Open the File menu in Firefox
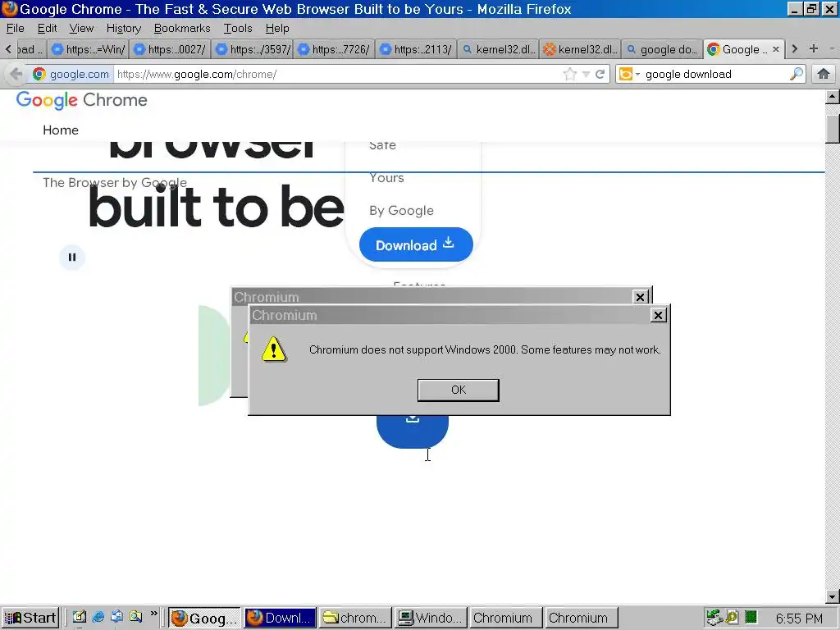This screenshot has height=630, width=840. point(15,28)
